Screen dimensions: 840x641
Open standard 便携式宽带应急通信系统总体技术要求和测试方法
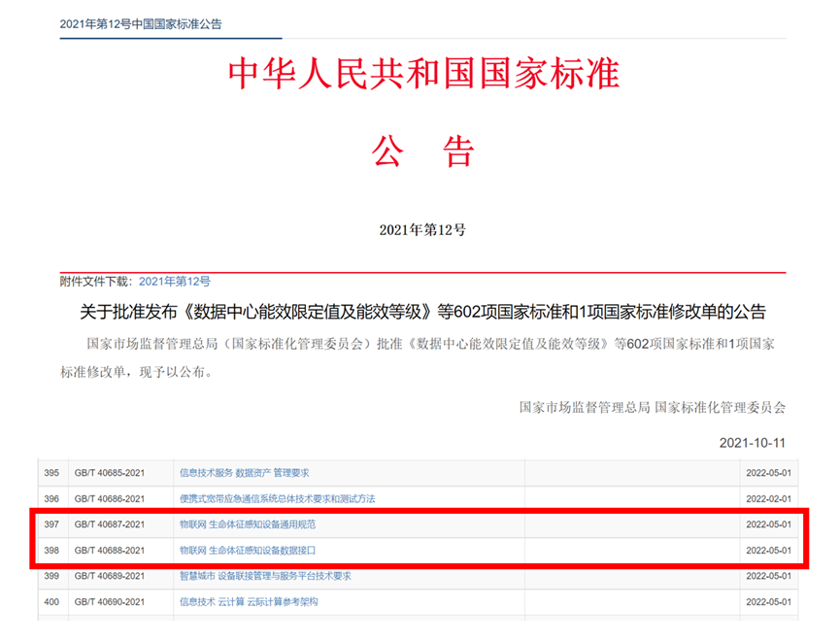click(277, 499)
